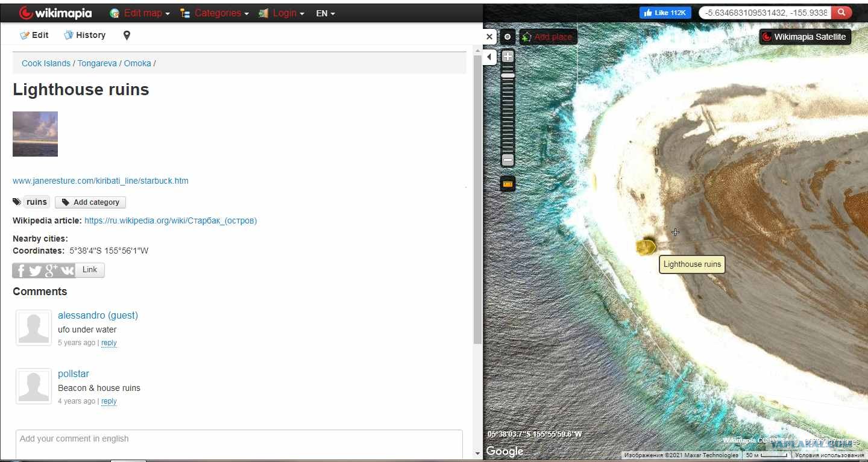This screenshot has width=868, height=462.
Task: Click alessandro's avatar picture
Action: (x=34, y=328)
